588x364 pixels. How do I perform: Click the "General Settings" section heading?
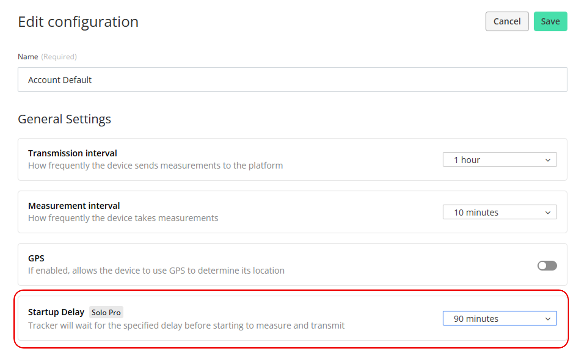point(64,119)
